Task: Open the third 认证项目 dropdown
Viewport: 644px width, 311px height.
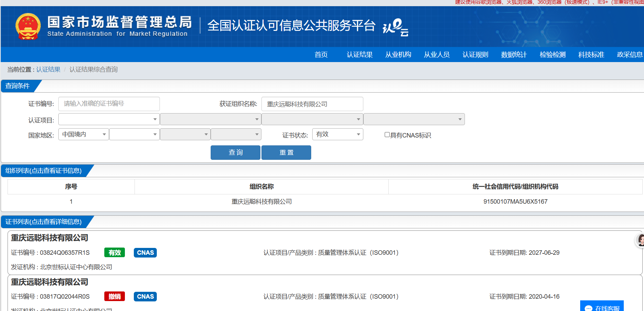Action: tap(312, 119)
